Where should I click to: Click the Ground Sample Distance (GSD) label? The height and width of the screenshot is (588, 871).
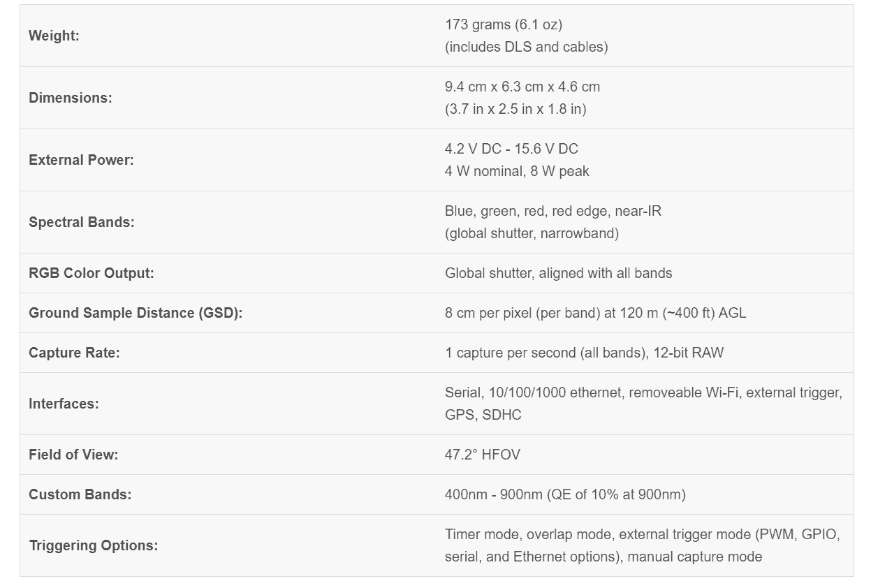coord(136,313)
